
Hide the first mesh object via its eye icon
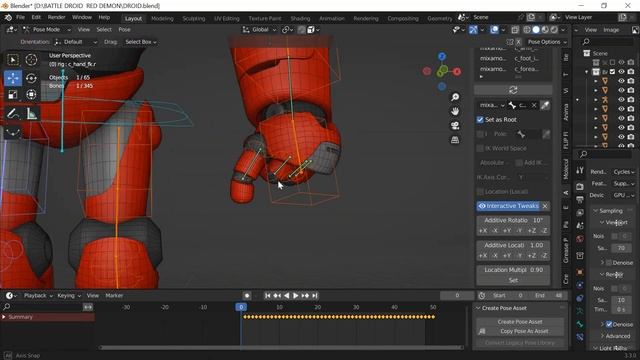pos(621,81)
